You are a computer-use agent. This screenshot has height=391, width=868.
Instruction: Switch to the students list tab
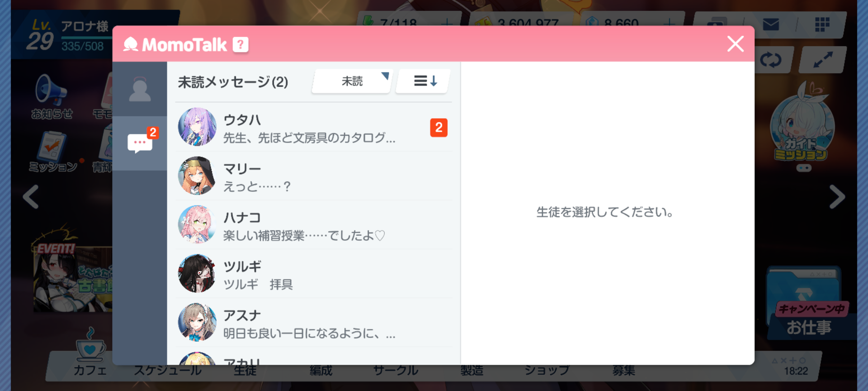tap(140, 89)
